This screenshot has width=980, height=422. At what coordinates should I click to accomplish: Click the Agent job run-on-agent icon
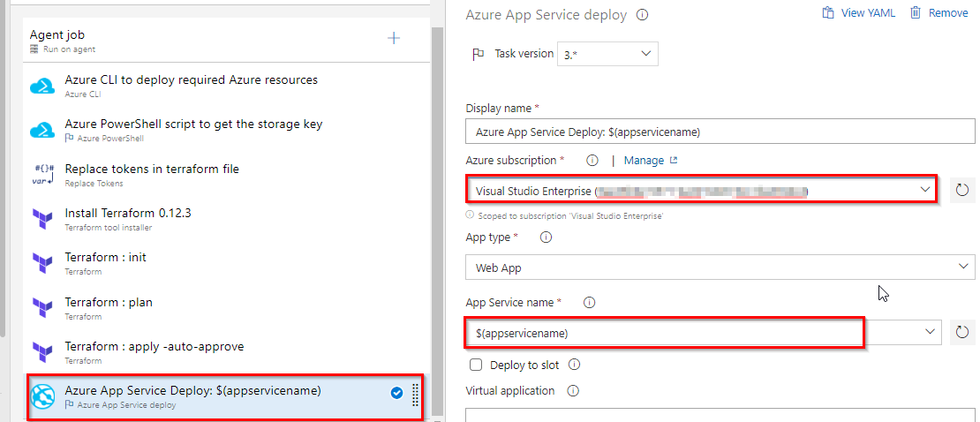(34, 49)
